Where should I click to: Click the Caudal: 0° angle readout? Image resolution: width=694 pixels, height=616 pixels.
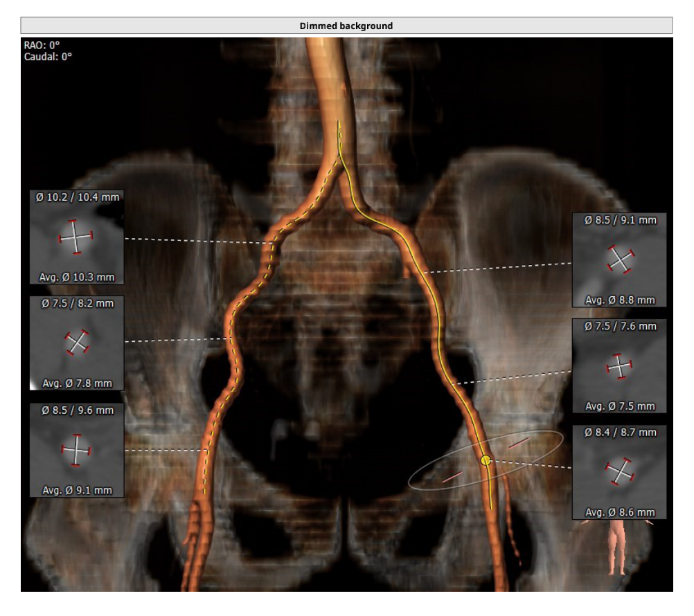click(x=48, y=57)
